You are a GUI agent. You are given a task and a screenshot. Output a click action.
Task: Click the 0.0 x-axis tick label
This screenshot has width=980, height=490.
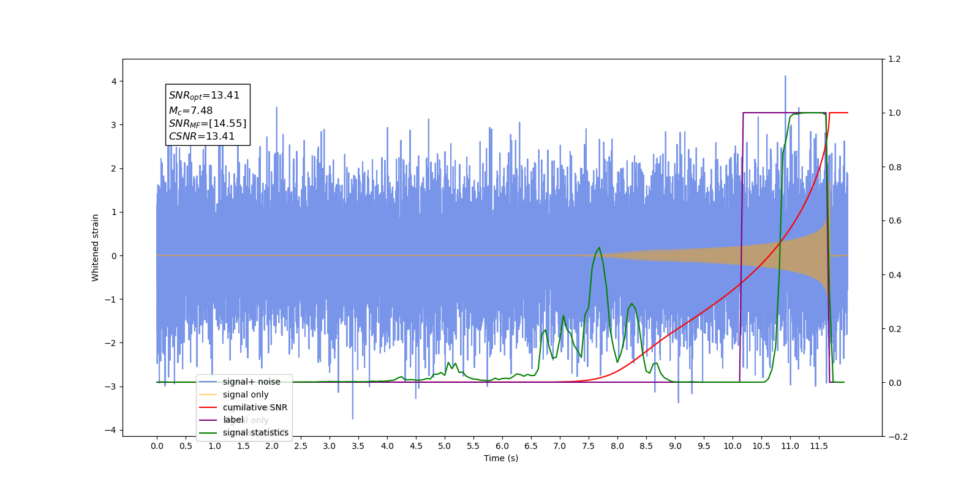point(157,446)
